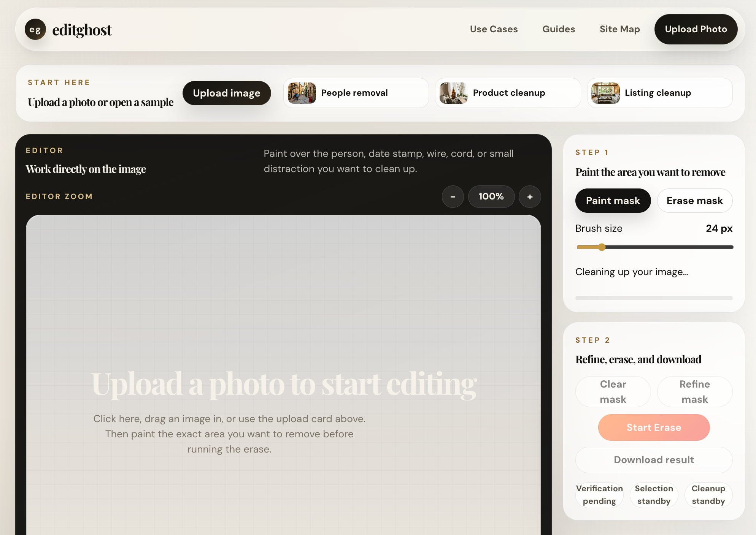Image resolution: width=756 pixels, height=535 pixels.
Task: Open the Use Cases menu
Action: pos(494,29)
